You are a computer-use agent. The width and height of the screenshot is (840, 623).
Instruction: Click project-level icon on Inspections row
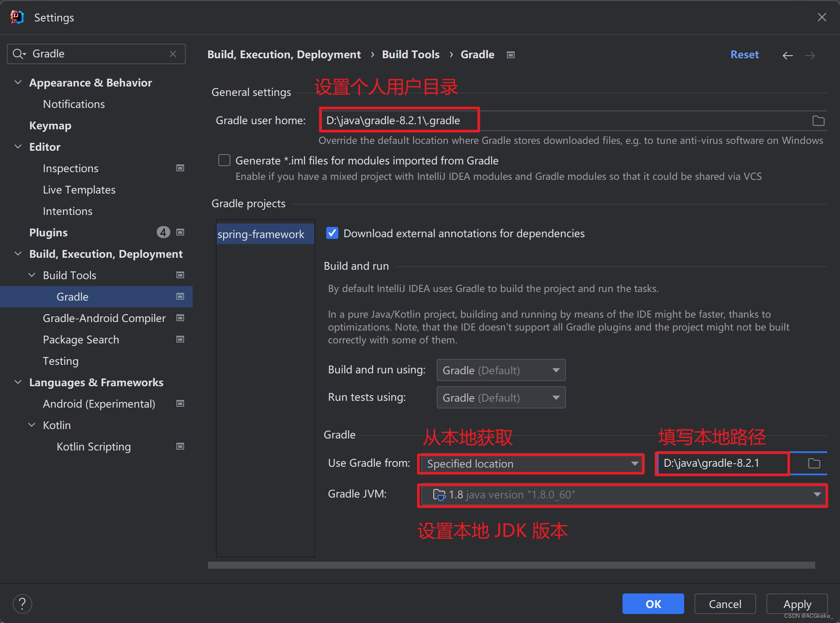click(x=180, y=168)
